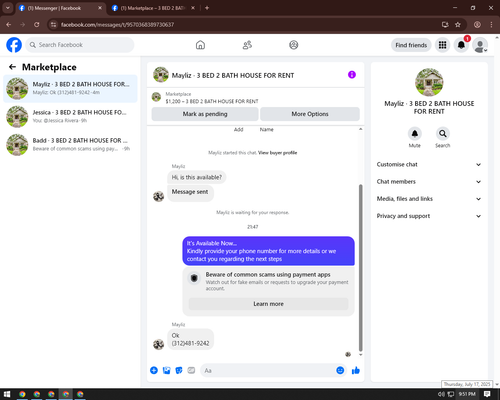Screen dimensions: 500x400
Task: Click the chat scrollbar down arrow
Action: click(x=360, y=355)
